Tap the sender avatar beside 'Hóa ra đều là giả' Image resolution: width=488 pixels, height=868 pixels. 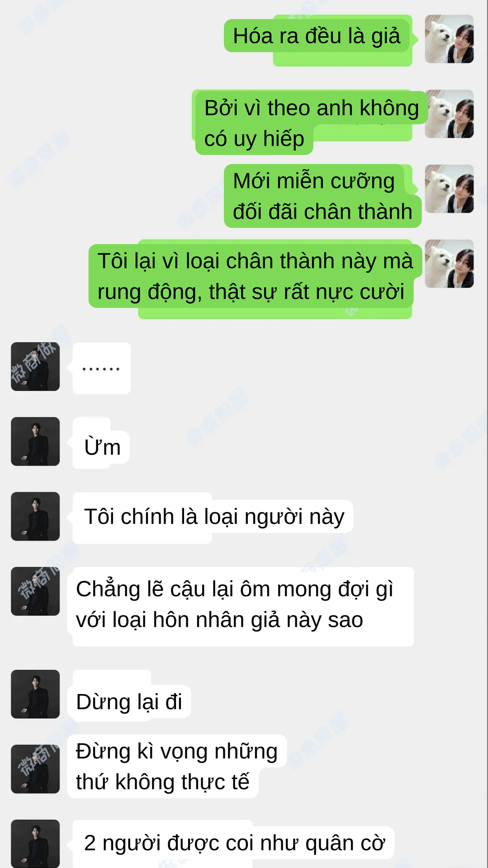click(449, 39)
